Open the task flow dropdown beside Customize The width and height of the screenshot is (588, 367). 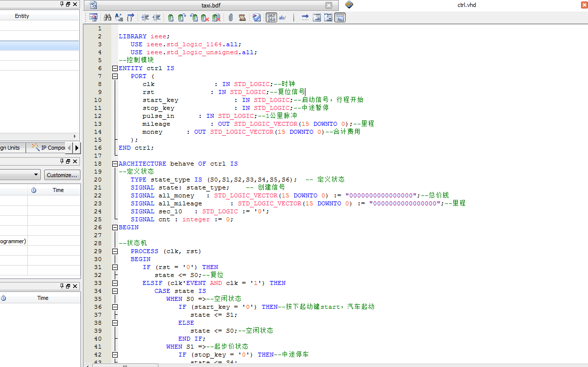click(x=36, y=175)
